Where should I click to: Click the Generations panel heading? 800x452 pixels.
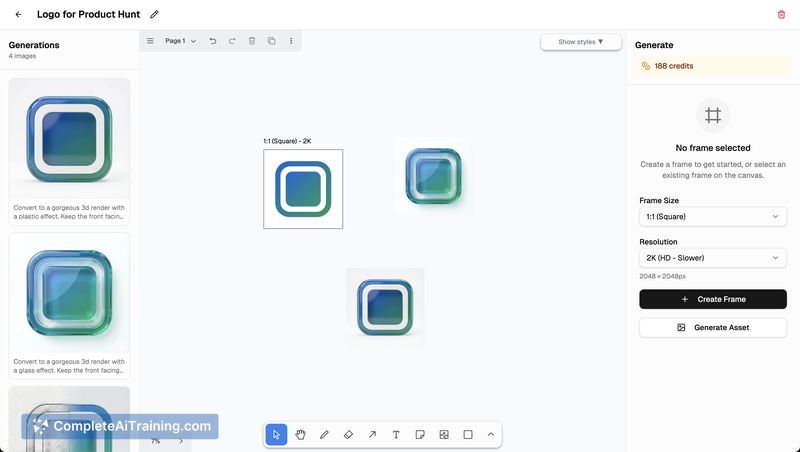34,45
